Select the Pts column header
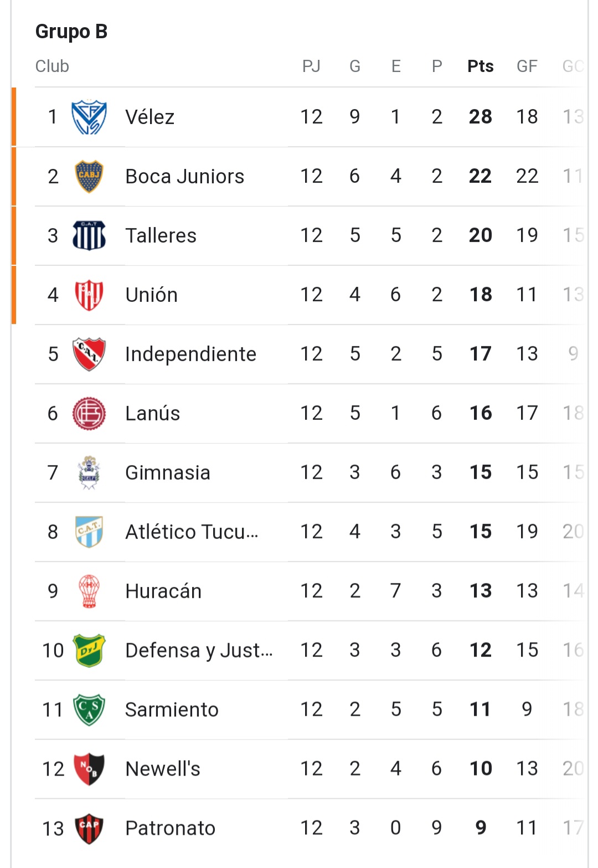This screenshot has width=598, height=868. (x=480, y=66)
